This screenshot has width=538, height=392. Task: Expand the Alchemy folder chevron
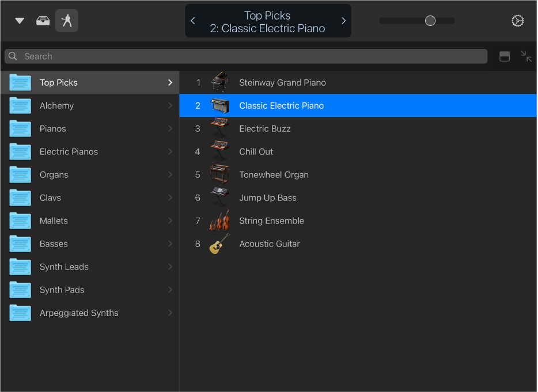pyautogui.click(x=170, y=105)
